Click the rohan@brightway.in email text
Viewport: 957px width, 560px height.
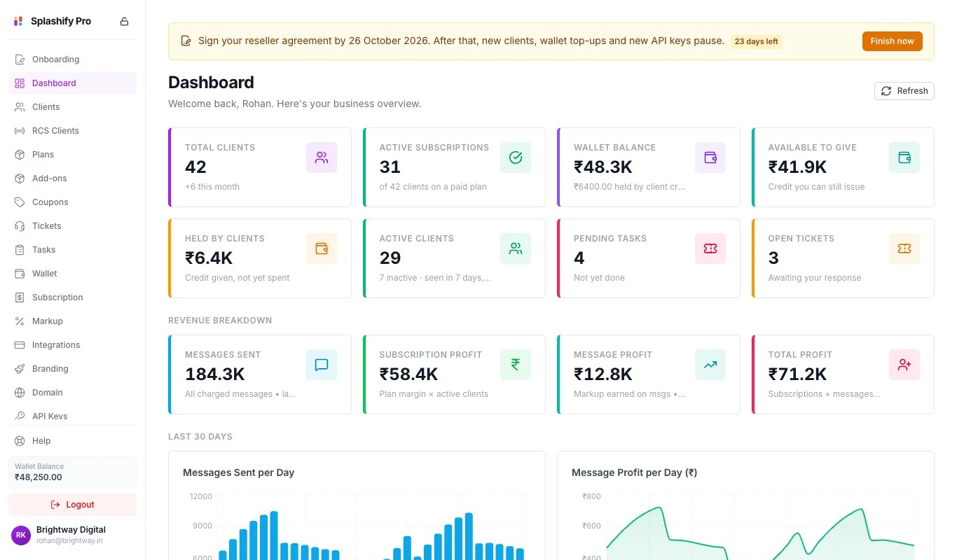coord(69,540)
